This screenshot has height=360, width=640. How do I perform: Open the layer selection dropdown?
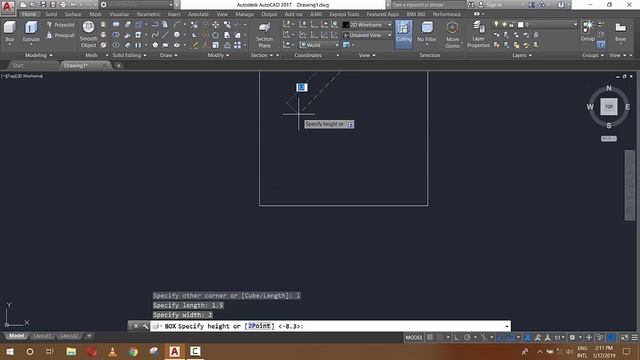[x=535, y=25]
